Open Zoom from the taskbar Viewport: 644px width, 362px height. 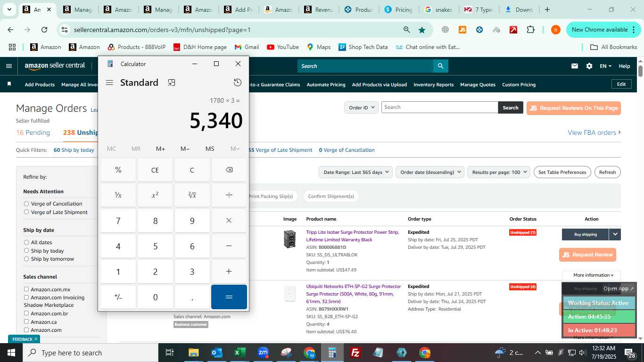(x=263, y=353)
